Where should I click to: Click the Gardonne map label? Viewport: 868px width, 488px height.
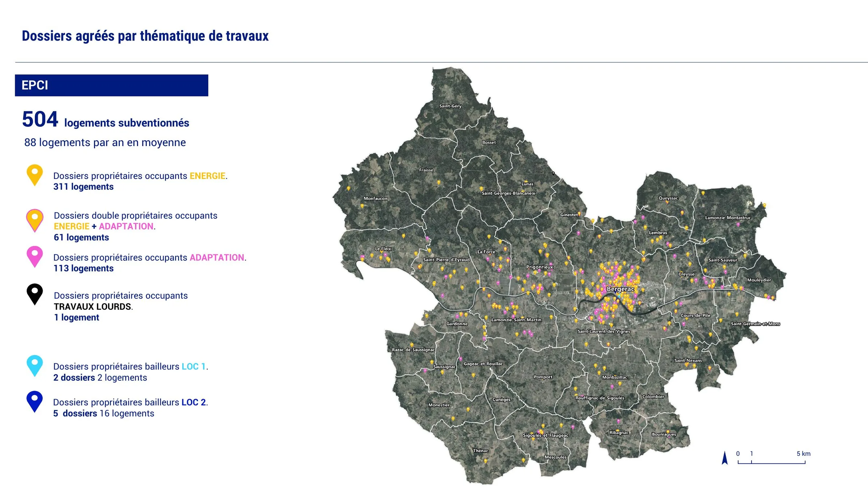457,324
